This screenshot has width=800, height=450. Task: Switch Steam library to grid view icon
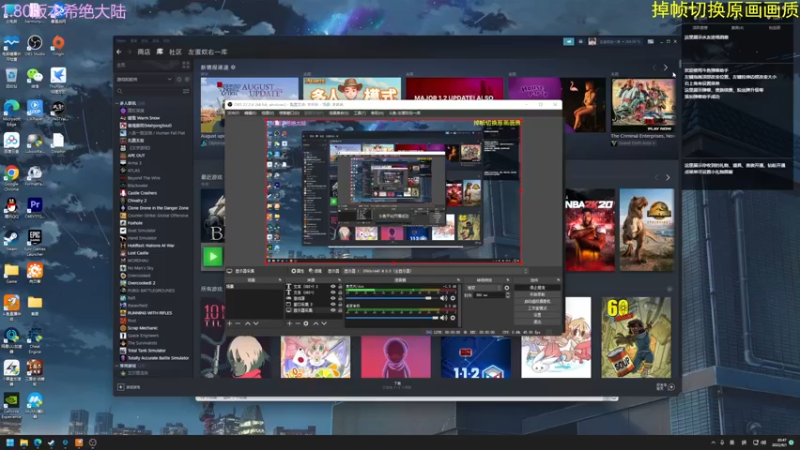coord(186,65)
